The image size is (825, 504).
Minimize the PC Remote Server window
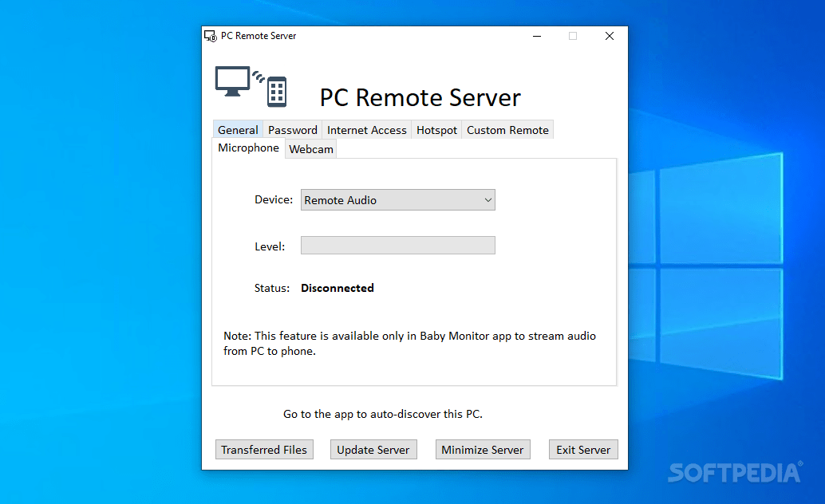click(x=537, y=36)
